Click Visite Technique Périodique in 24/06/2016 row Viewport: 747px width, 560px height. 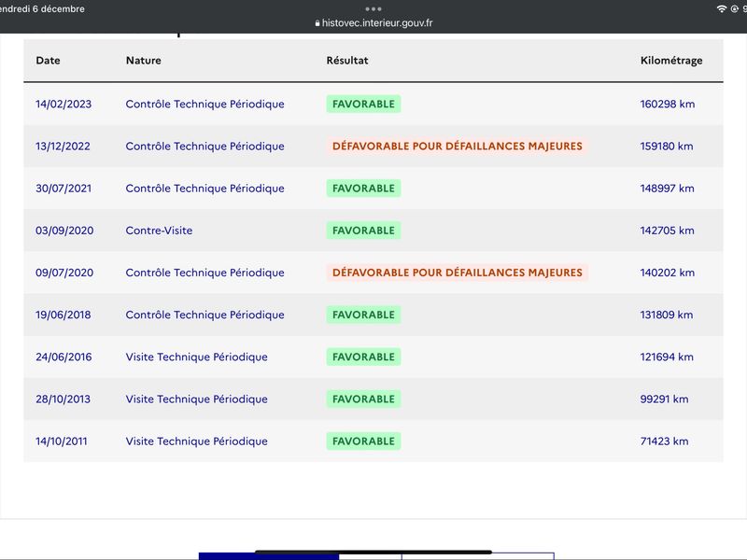coord(196,357)
